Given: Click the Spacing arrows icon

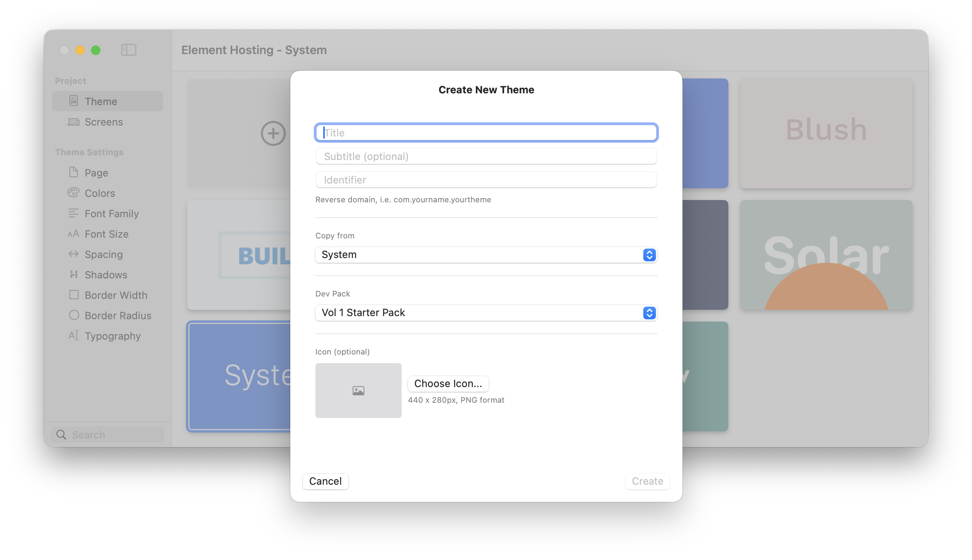Looking at the screenshot, I should 73,254.
